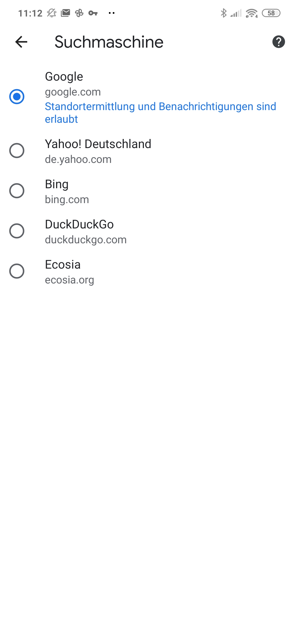Tap the VPN key status icon

coord(93,13)
